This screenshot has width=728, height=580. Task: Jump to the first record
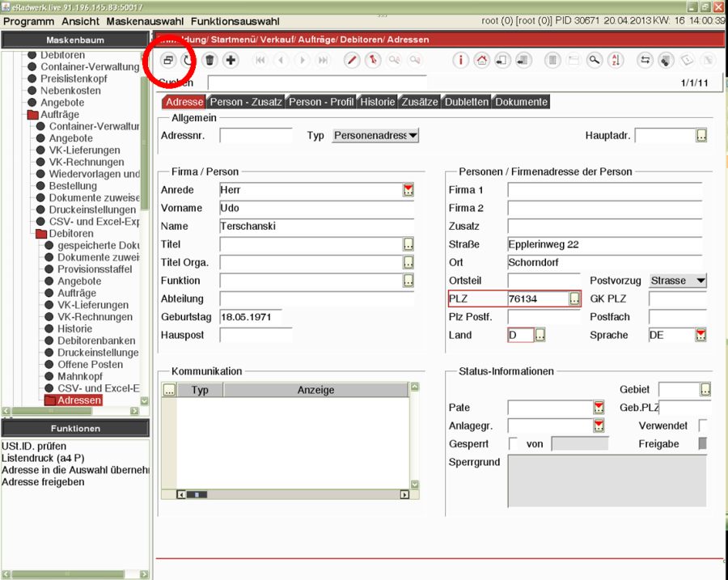260,61
